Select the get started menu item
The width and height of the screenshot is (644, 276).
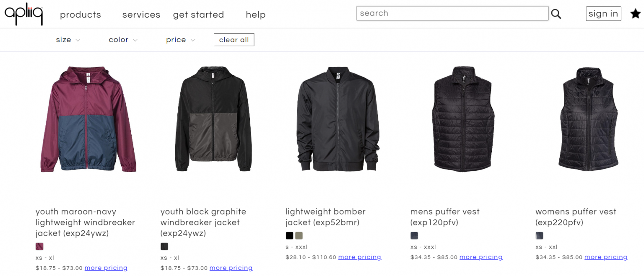coord(198,15)
